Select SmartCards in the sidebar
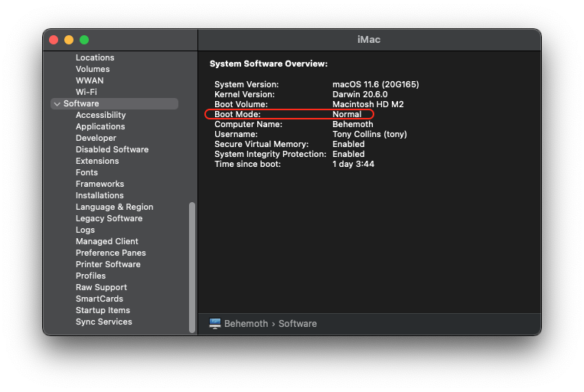 click(x=100, y=299)
